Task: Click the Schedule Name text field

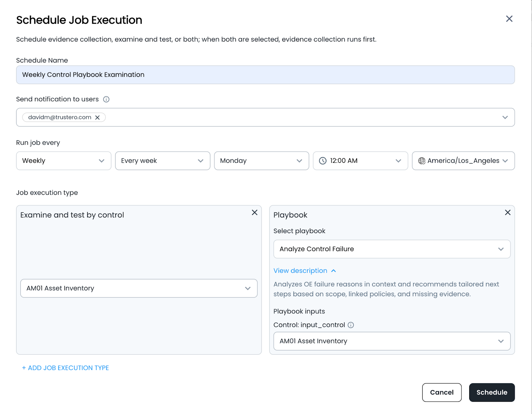Action: (x=265, y=75)
